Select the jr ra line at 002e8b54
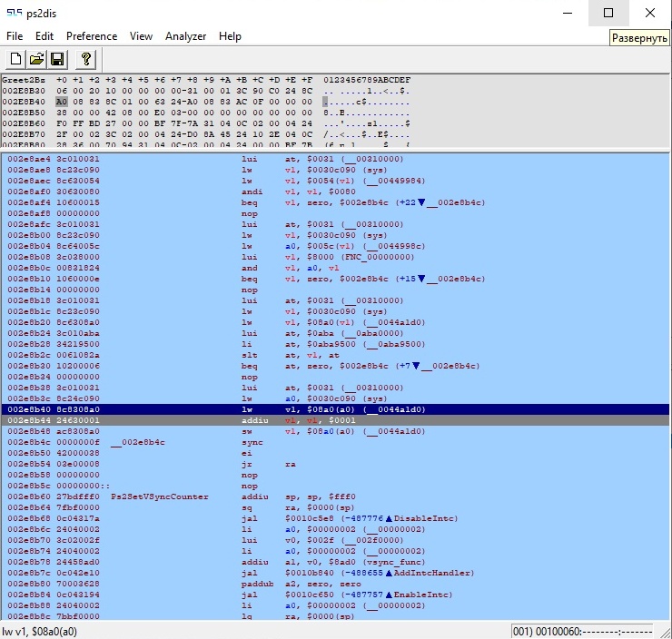The height and width of the screenshot is (639, 672). click(335, 464)
